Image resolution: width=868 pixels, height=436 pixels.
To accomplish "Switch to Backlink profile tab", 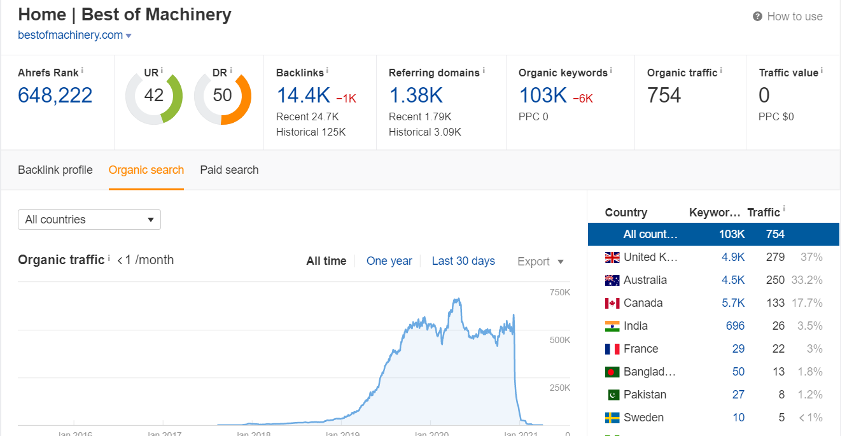I will [55, 170].
